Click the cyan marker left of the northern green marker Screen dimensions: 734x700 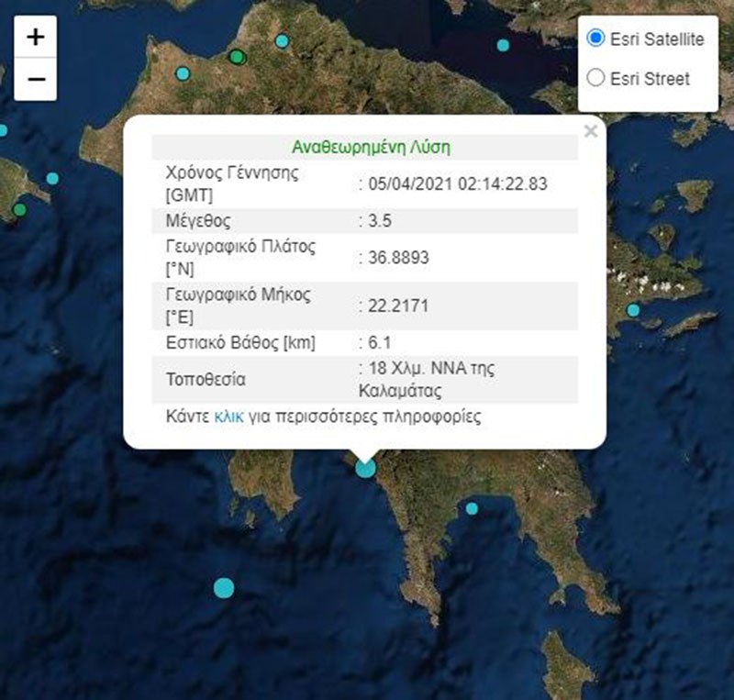click(182, 73)
